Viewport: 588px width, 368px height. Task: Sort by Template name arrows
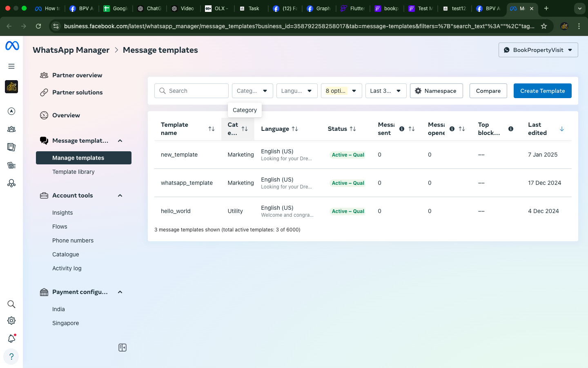tap(212, 129)
